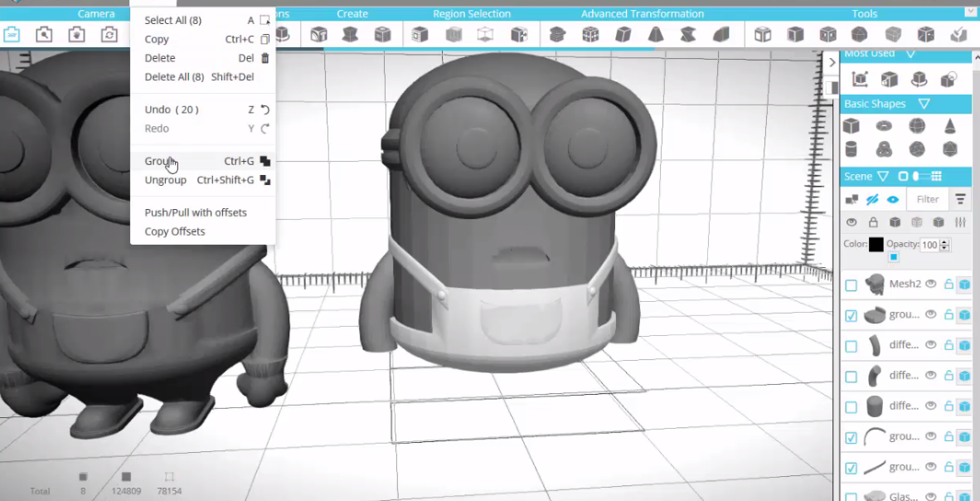This screenshot has width=980, height=501.
Task: Choose Copy from the edit menu
Action: coord(202,40)
